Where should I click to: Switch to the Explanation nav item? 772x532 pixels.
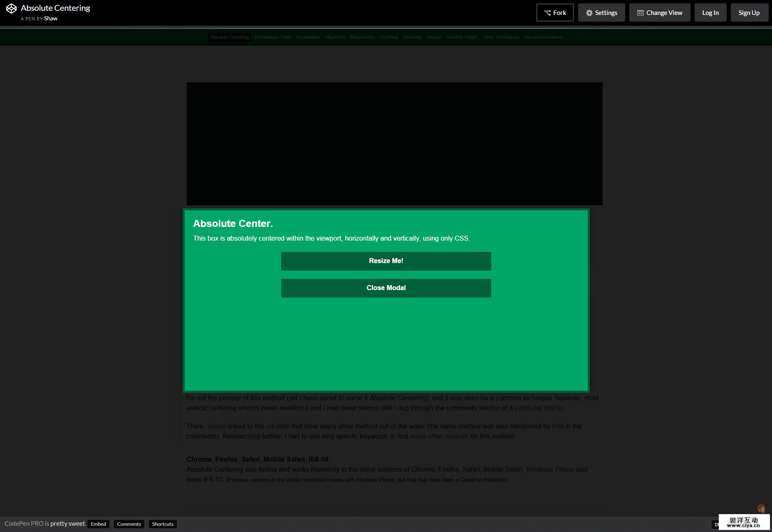[x=308, y=37]
